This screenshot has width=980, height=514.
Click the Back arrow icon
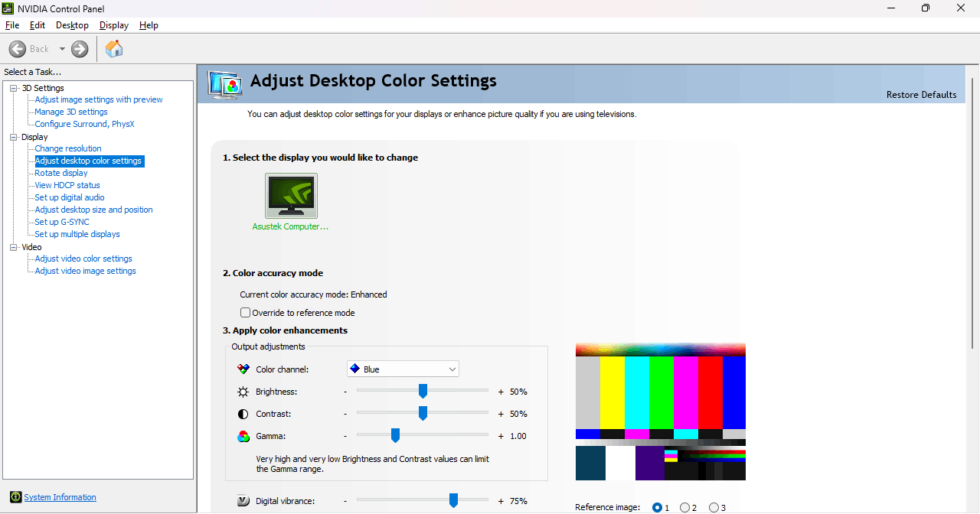[x=17, y=49]
